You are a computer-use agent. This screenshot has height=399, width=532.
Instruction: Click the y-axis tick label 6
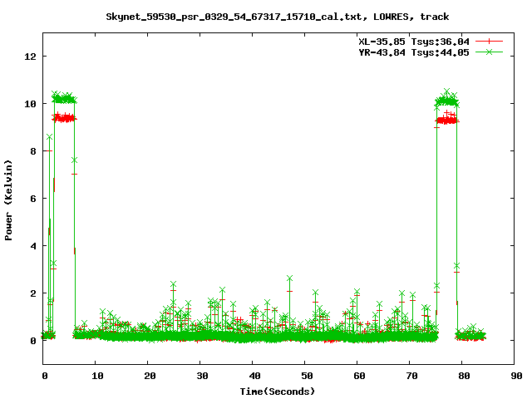pos(33,199)
